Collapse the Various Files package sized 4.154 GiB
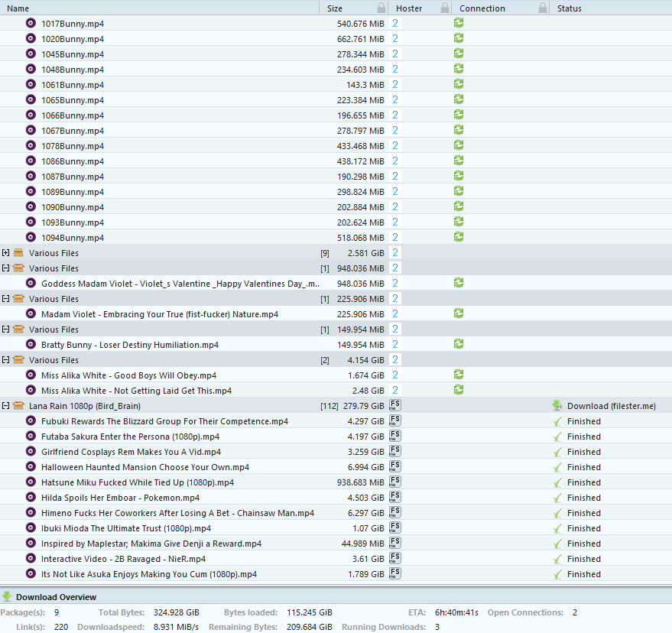The width and height of the screenshot is (672, 633). 5,360
